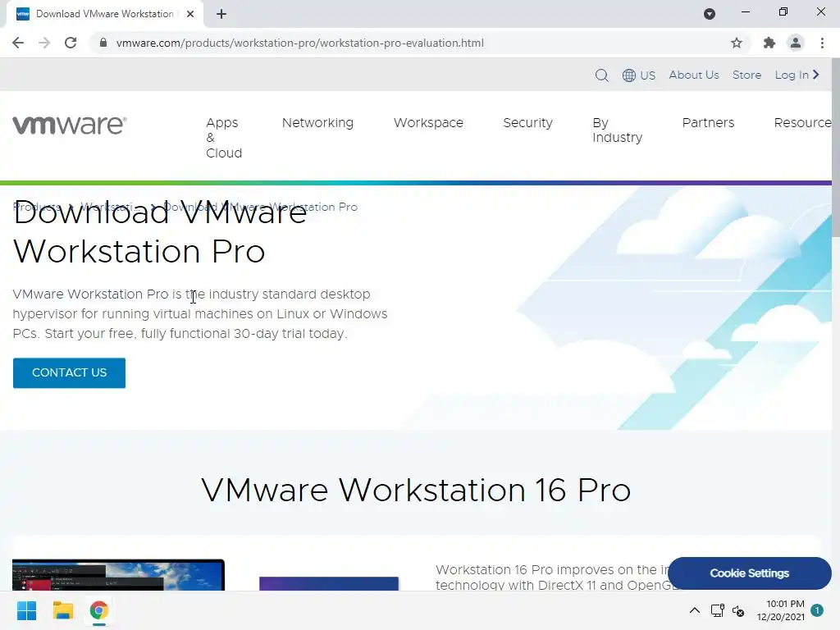
Task: Open the Windows Start menu
Action: coord(26,610)
